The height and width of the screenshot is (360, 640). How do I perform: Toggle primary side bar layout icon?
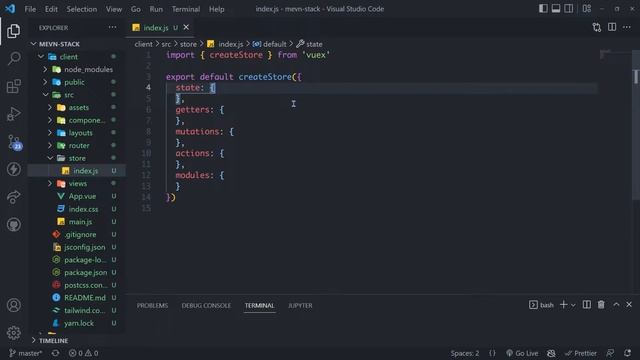pos(543,9)
